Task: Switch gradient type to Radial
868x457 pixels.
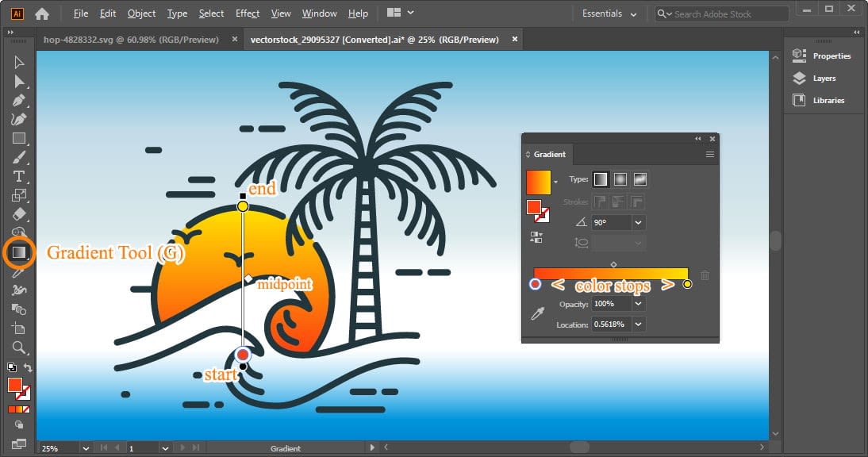Action: 620,179
